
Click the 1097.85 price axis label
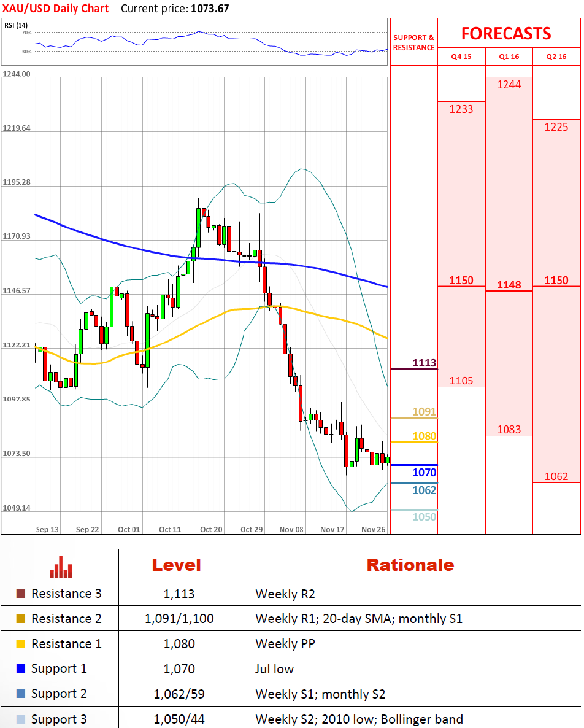17,399
